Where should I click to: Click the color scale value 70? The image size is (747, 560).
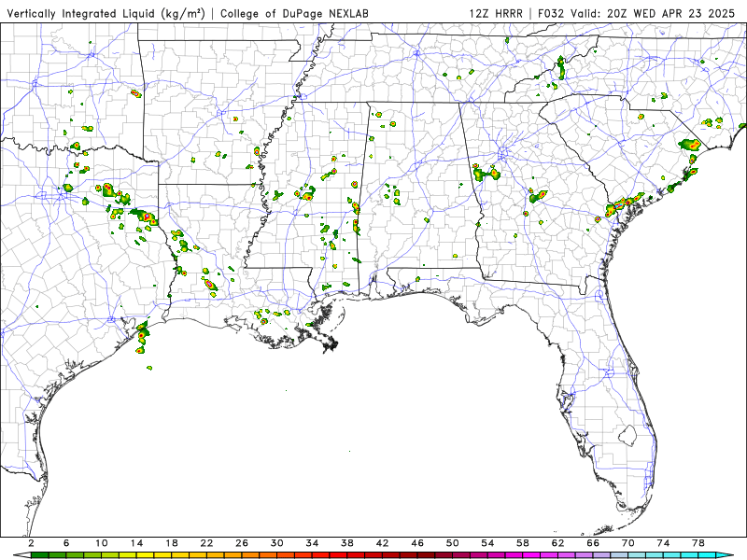click(x=628, y=543)
